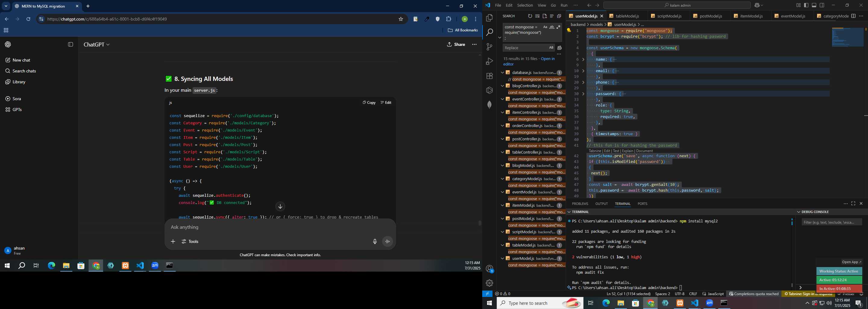The width and height of the screenshot is (868, 309).
Task: Click the Copilot icon in title bar
Action: (x=757, y=5)
